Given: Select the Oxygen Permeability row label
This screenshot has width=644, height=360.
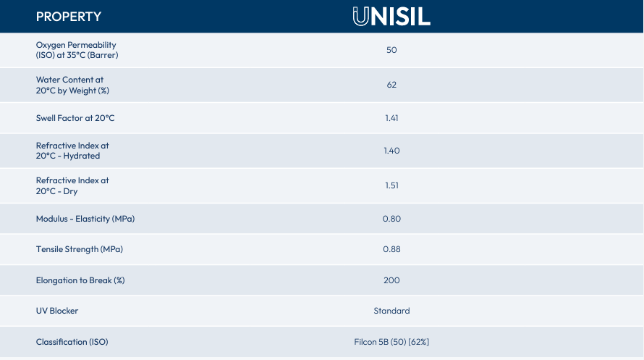Looking at the screenshot, I should (x=76, y=50).
